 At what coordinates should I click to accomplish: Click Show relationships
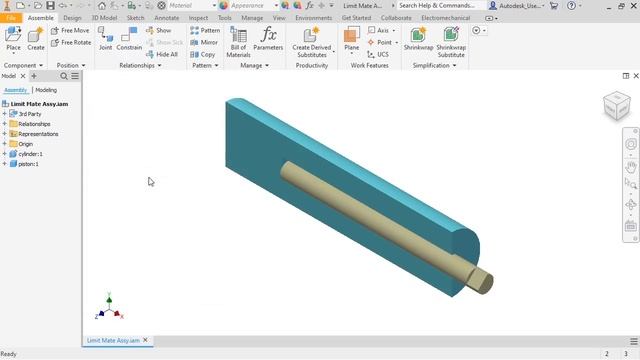(159, 30)
